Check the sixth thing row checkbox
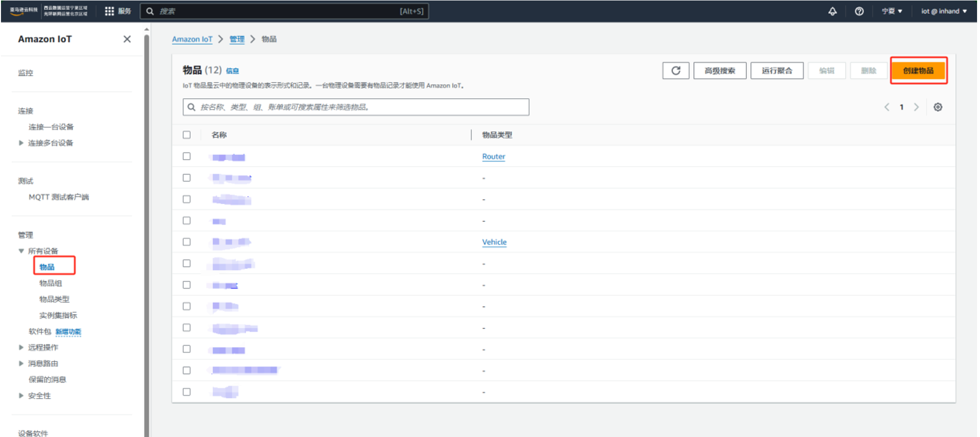980x437 pixels. click(x=187, y=263)
